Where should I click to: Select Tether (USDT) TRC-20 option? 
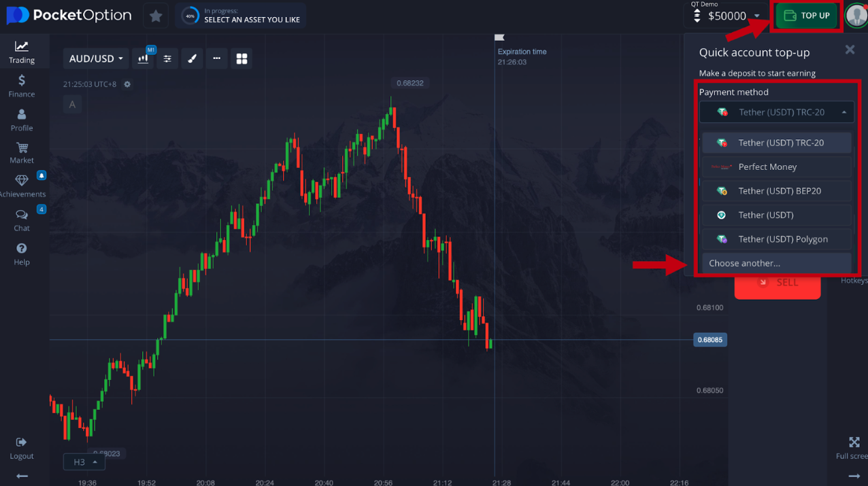(x=777, y=143)
